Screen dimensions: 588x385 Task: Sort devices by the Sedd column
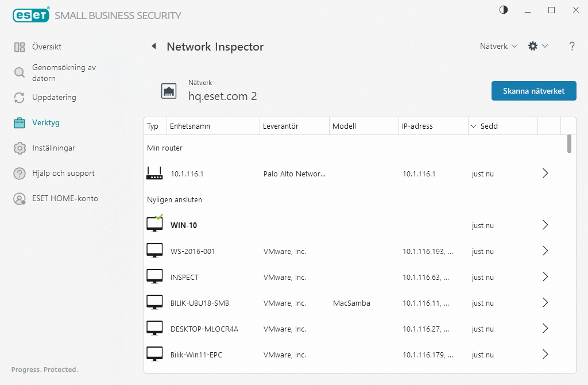pyautogui.click(x=489, y=126)
